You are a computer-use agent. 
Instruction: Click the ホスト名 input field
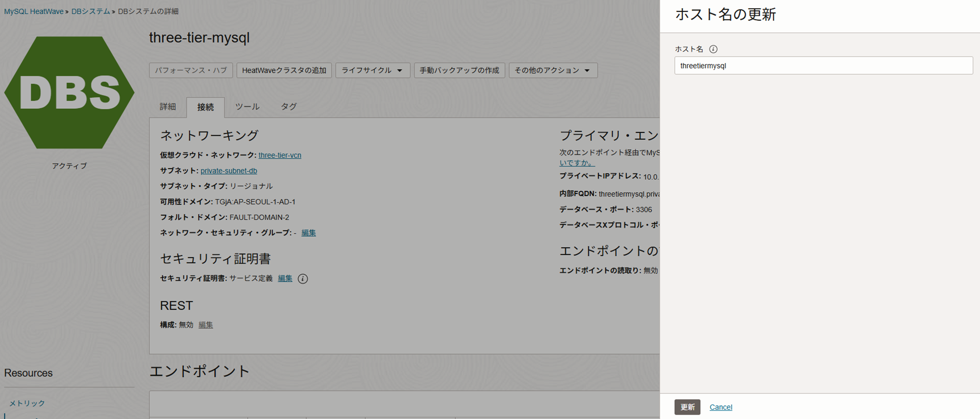pos(823,66)
